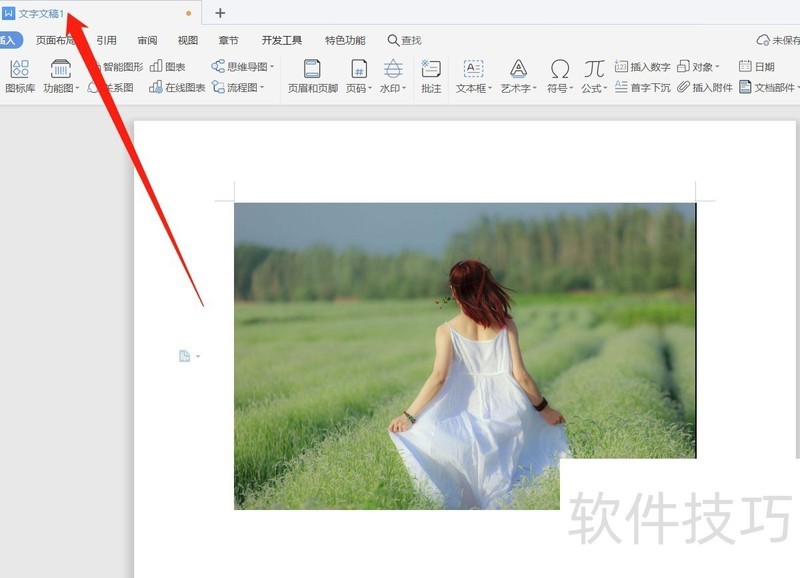Expand the Flowchart (流程图) dropdown

238,88
